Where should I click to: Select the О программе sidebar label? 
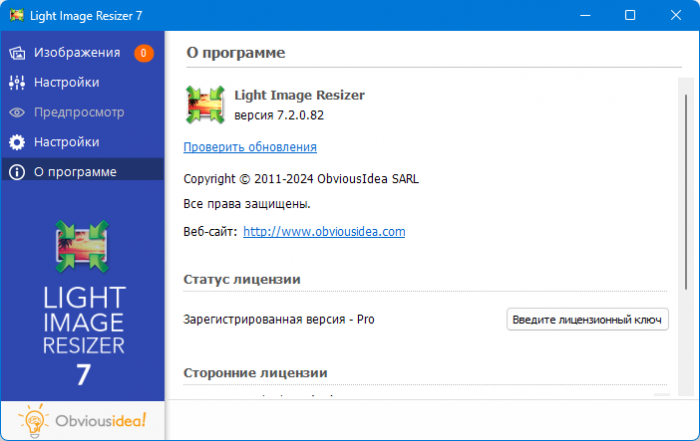click(x=75, y=172)
